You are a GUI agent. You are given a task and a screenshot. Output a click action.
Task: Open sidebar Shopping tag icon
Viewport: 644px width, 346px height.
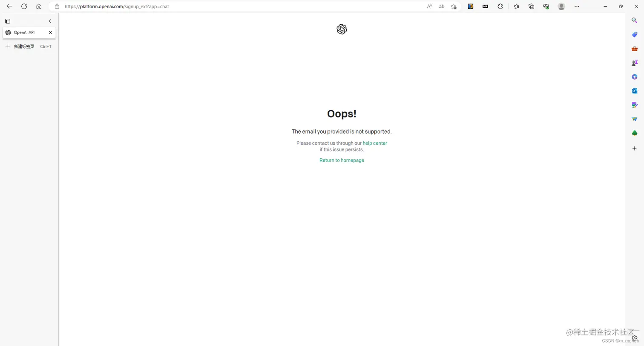[x=634, y=34]
